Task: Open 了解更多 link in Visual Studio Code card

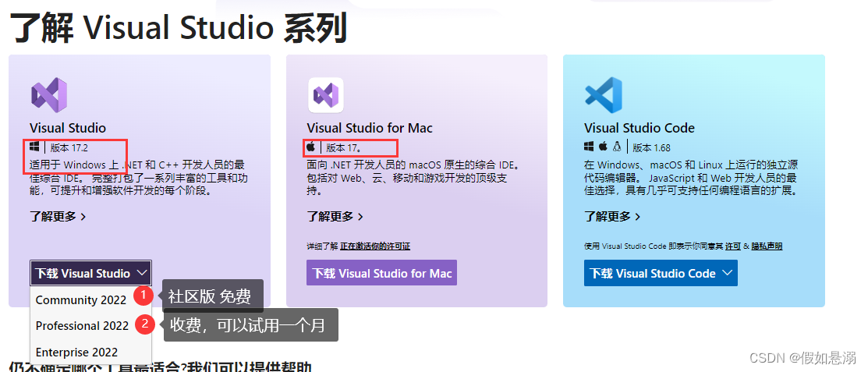Action: click(611, 217)
